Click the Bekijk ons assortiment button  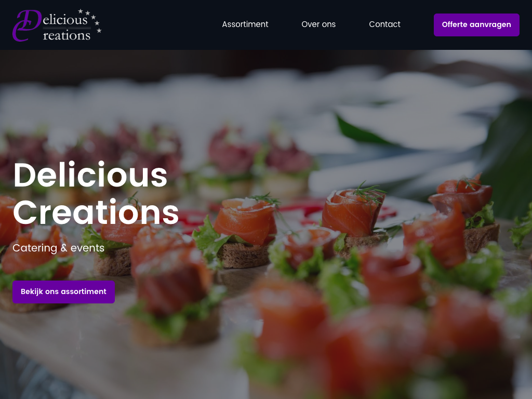(63, 292)
